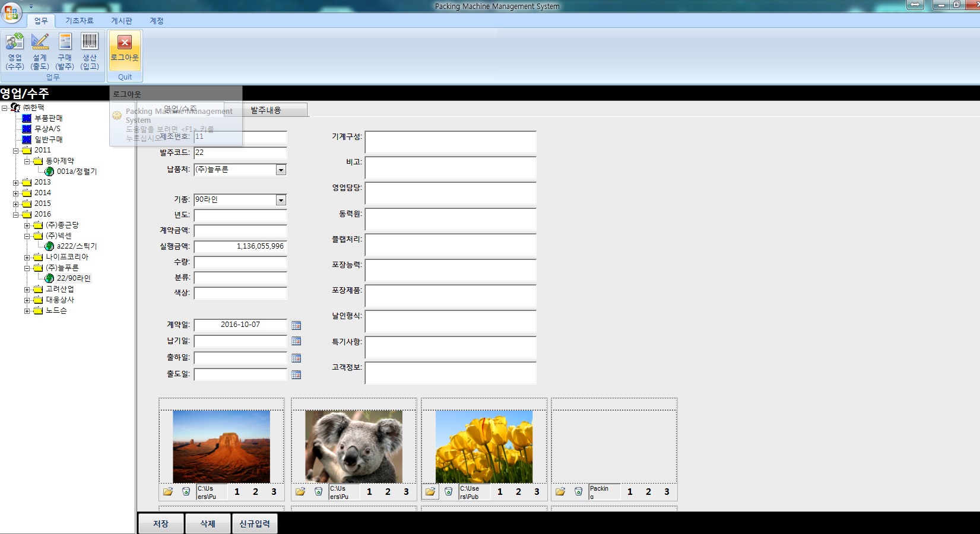Viewport: 980px width, 534px height.
Task: Expand the 대웅상사 folder
Action: 27,300
